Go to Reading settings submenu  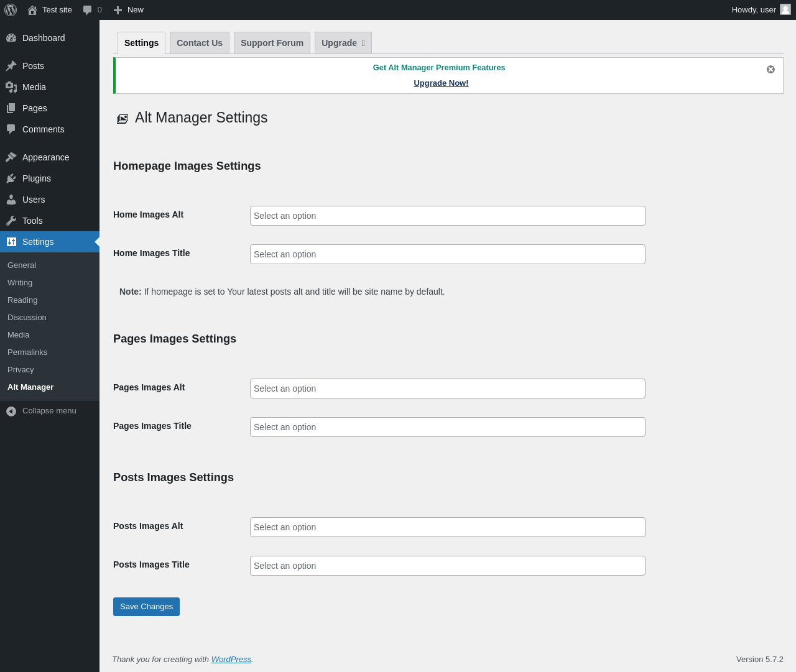pos(22,300)
